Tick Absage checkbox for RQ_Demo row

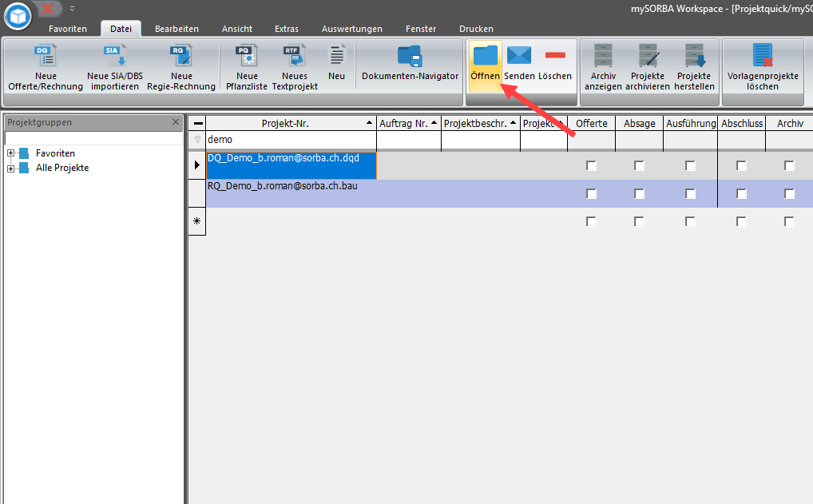[x=640, y=193]
